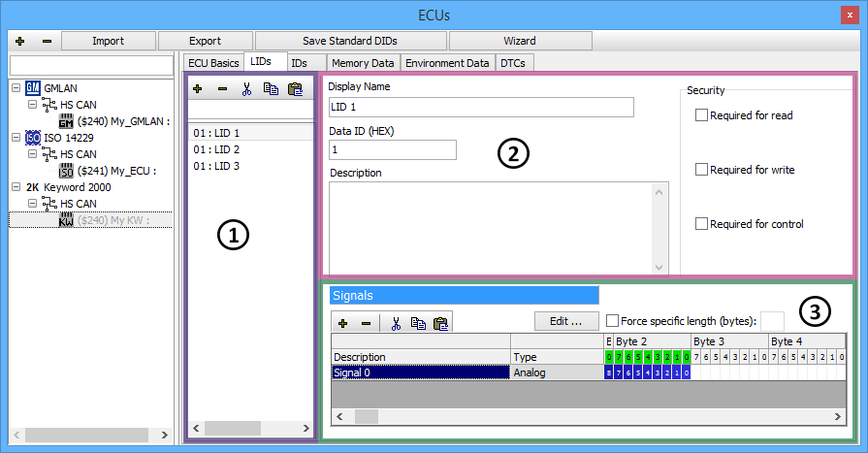Collapse the ISO 14229 tree node

17,138
